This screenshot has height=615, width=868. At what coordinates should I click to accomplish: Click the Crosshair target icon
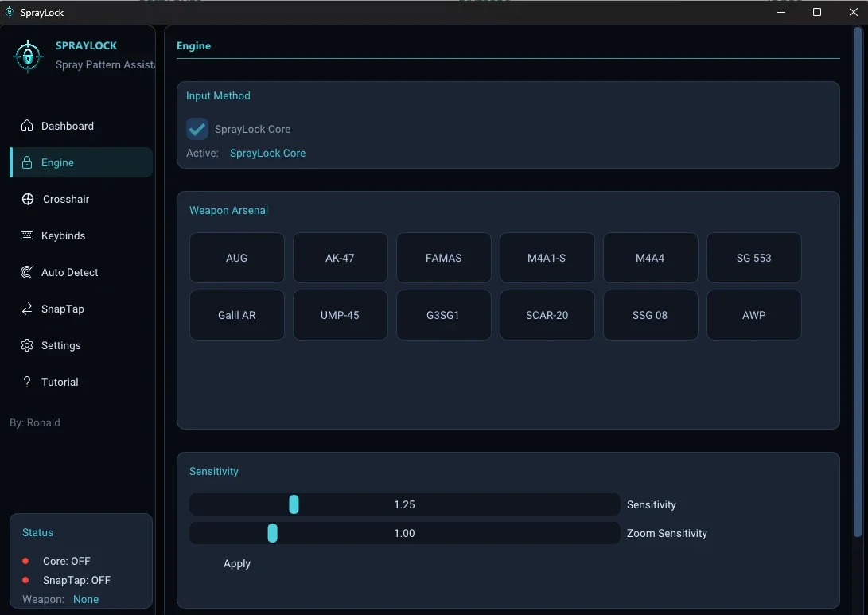point(28,199)
